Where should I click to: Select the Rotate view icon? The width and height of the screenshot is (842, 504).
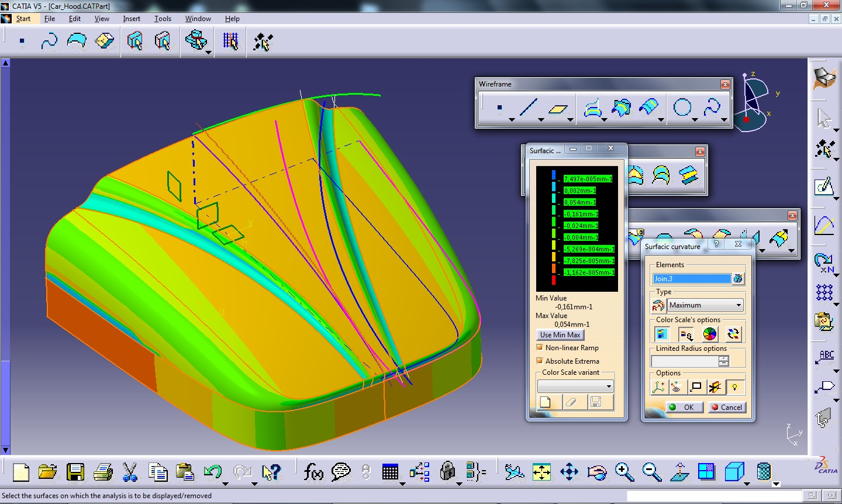(596, 471)
